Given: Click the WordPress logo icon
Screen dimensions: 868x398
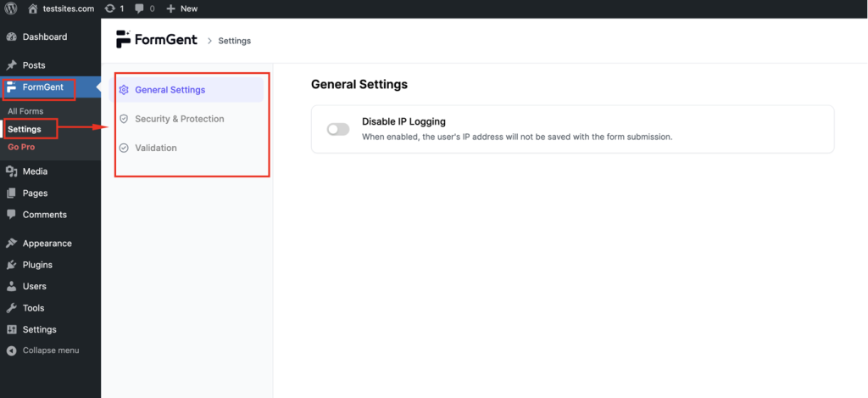Looking at the screenshot, I should coord(11,8).
